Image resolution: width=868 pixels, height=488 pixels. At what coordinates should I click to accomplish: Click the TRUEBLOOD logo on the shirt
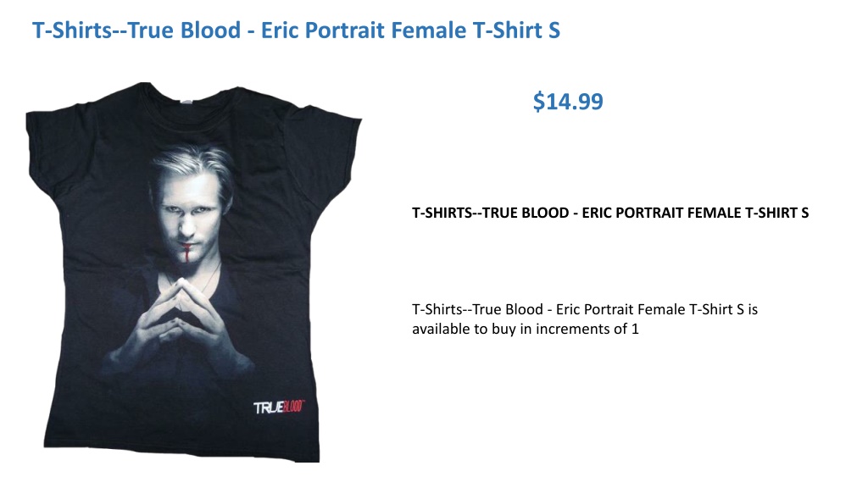pyautogui.click(x=279, y=408)
